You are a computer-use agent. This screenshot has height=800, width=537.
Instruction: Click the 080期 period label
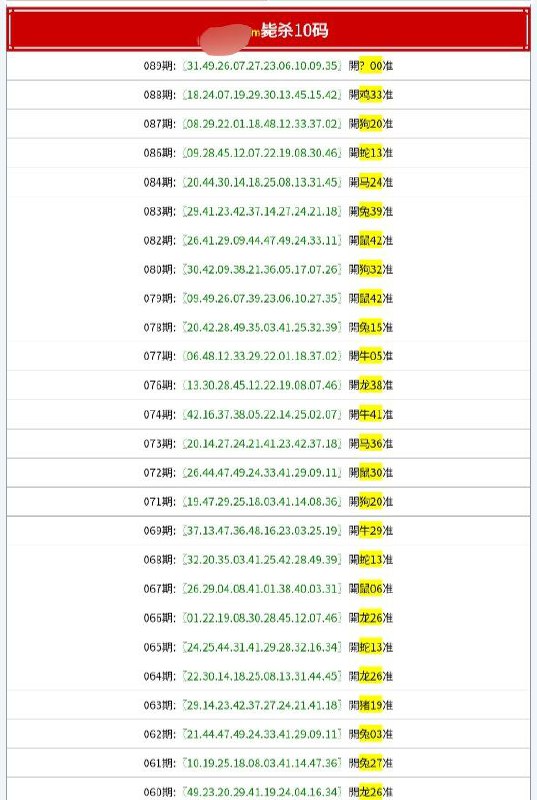point(159,269)
